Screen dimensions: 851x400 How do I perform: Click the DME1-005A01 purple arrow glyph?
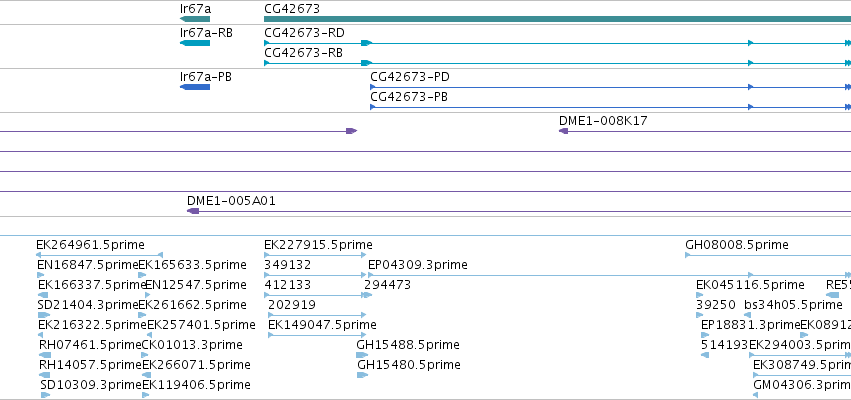tap(193, 211)
